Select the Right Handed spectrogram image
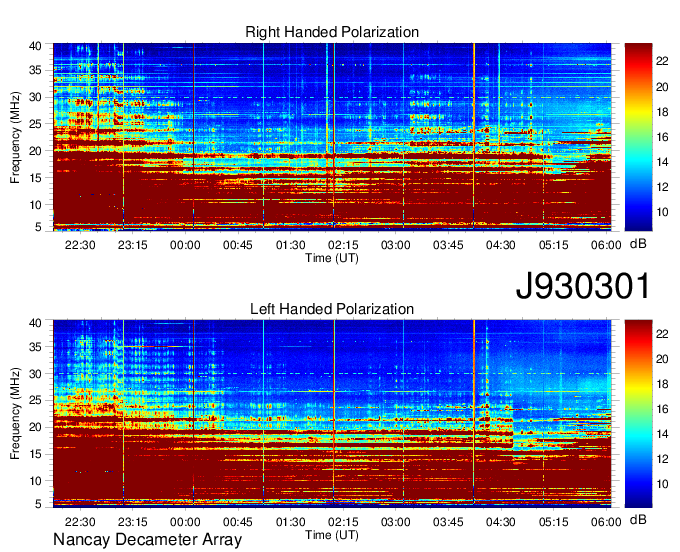Screen dimensions: 680x552 tap(332, 137)
